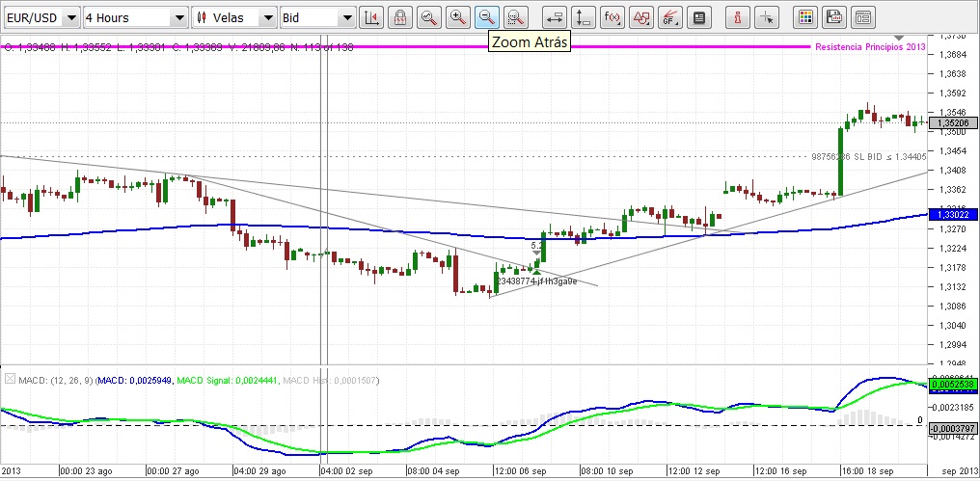The image size is (980, 481).
Task: Click the MACD level -0,0003797 tag
Action: (x=954, y=429)
